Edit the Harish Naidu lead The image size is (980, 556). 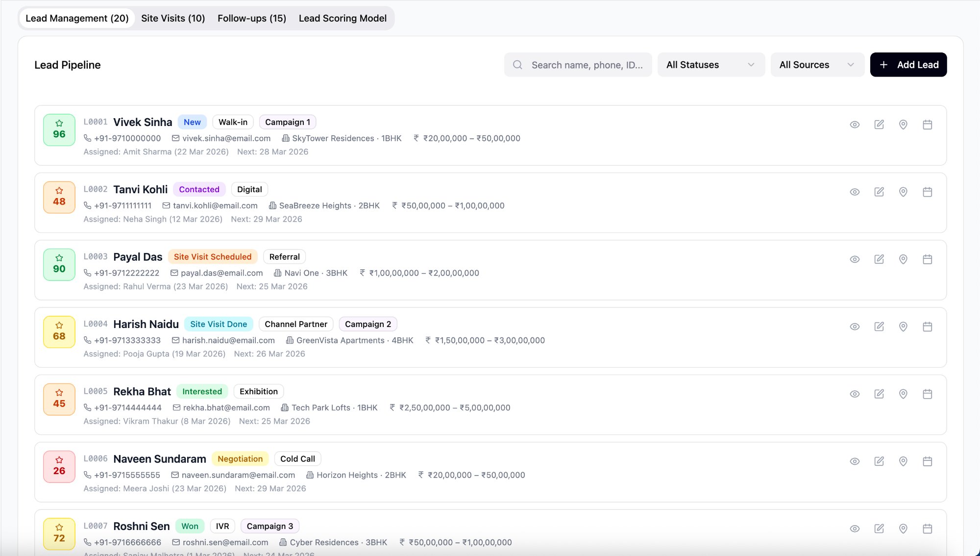coord(879,327)
